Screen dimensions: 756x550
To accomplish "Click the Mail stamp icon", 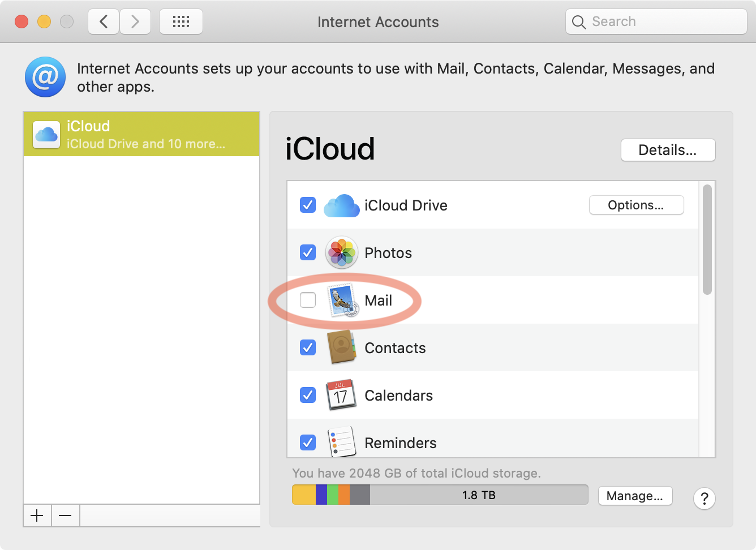I will click(x=342, y=300).
